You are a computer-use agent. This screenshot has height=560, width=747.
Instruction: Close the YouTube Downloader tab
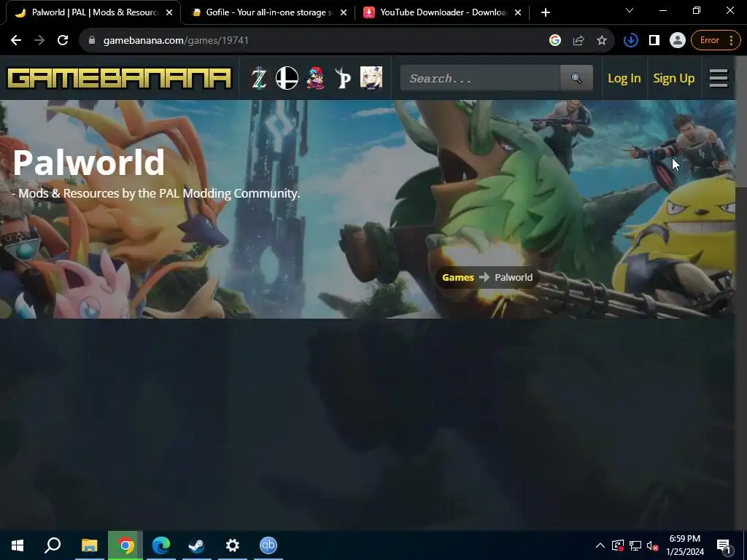(x=518, y=13)
